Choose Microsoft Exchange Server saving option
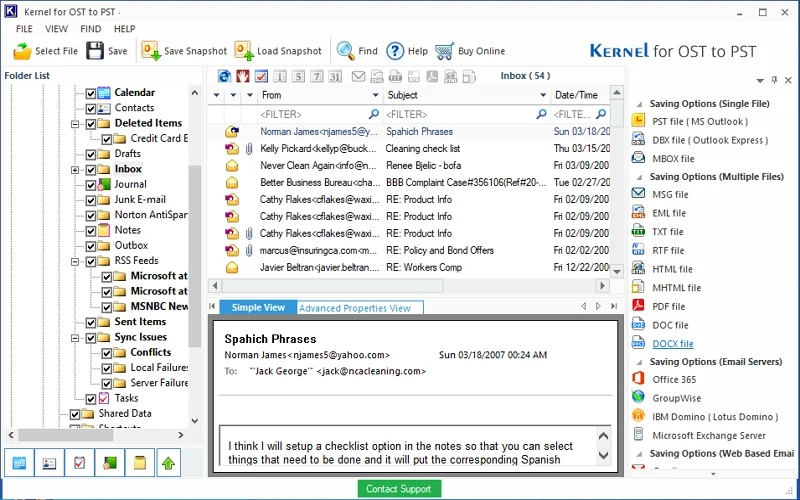The image size is (800, 500). coord(709,436)
